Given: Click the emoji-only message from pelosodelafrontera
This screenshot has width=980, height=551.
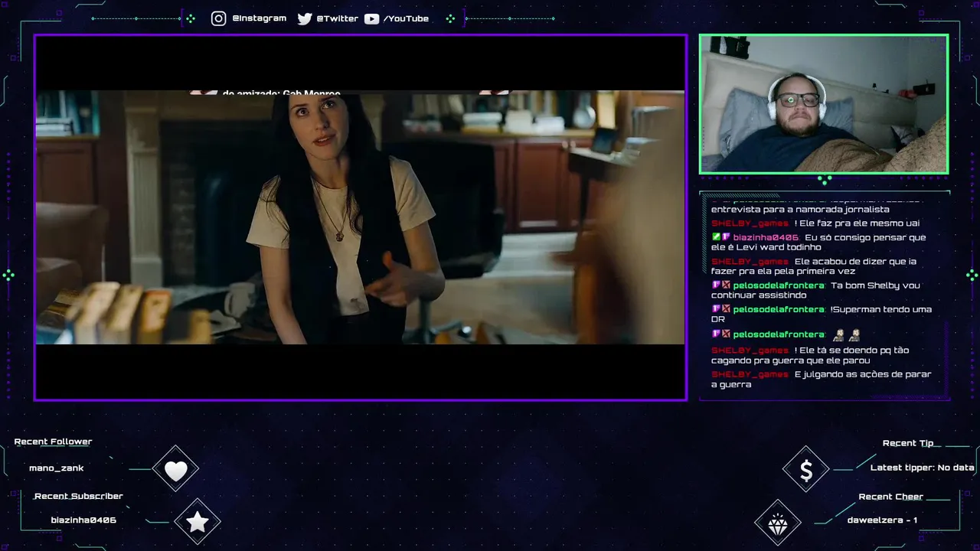Looking at the screenshot, I should click(x=786, y=334).
